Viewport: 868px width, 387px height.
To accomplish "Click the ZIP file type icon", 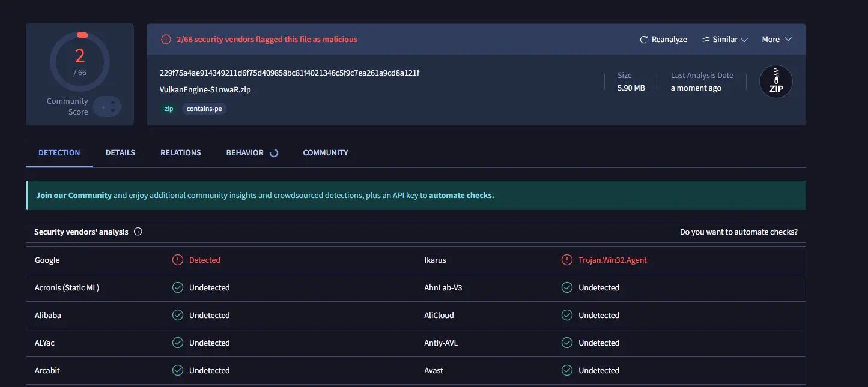I will click(x=775, y=82).
